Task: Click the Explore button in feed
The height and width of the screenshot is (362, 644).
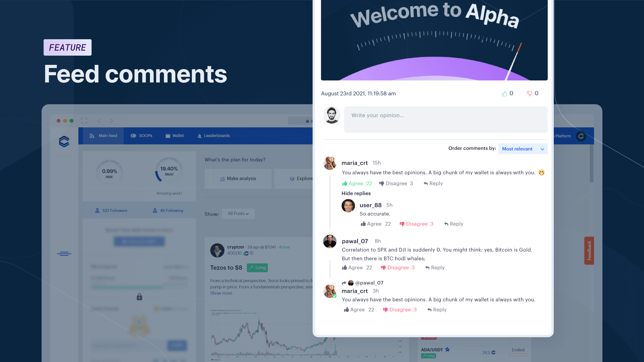Action: click(306, 178)
